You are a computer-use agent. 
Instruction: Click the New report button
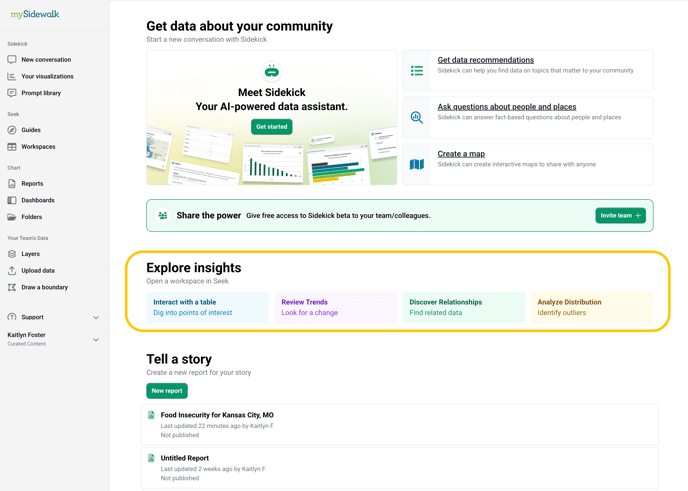click(x=167, y=391)
